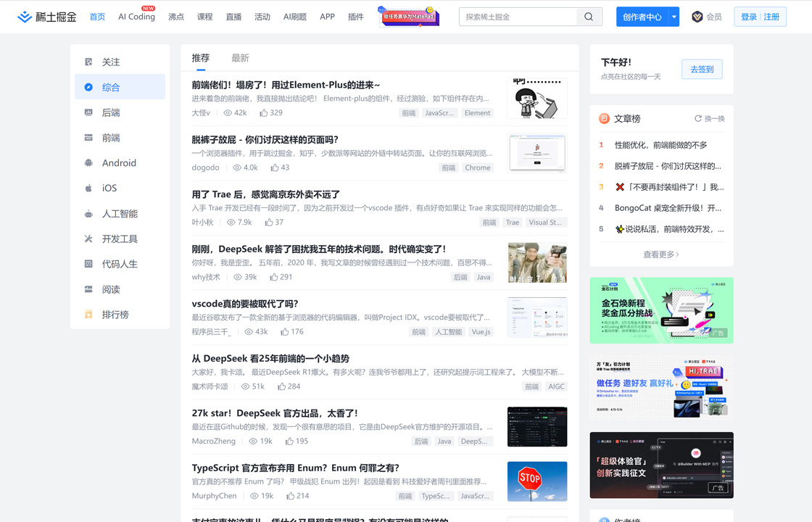Open the APP nav item

coord(327,17)
